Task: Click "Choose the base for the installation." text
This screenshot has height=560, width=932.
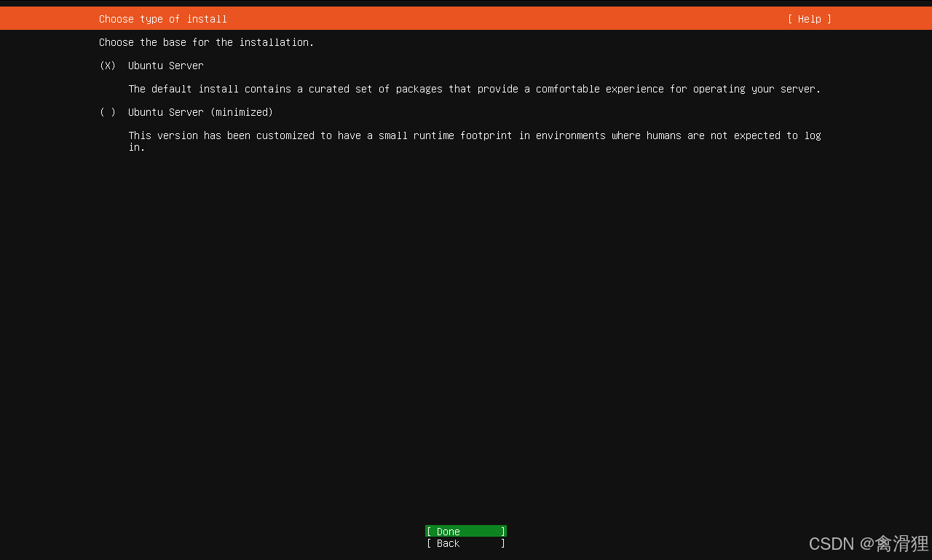Action: pos(207,42)
